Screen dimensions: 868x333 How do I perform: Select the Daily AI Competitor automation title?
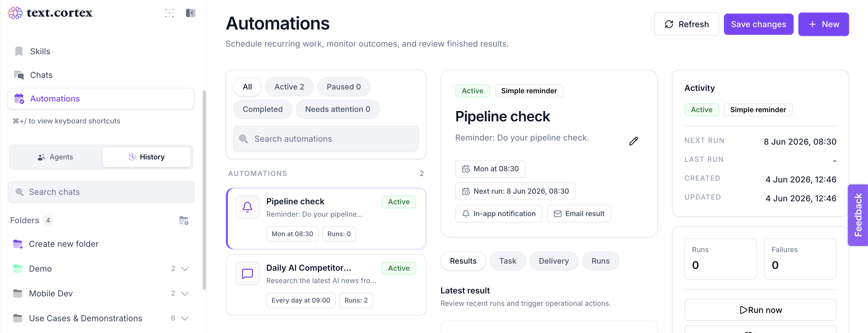pos(309,268)
